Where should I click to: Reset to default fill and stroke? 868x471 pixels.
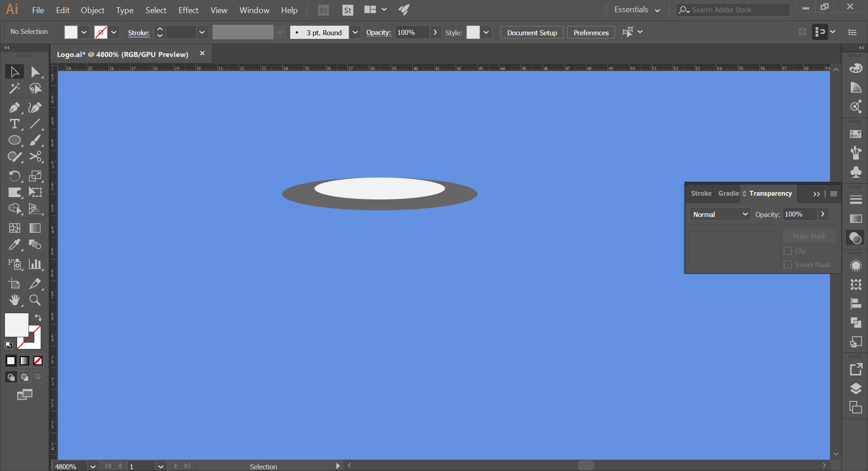(9, 345)
